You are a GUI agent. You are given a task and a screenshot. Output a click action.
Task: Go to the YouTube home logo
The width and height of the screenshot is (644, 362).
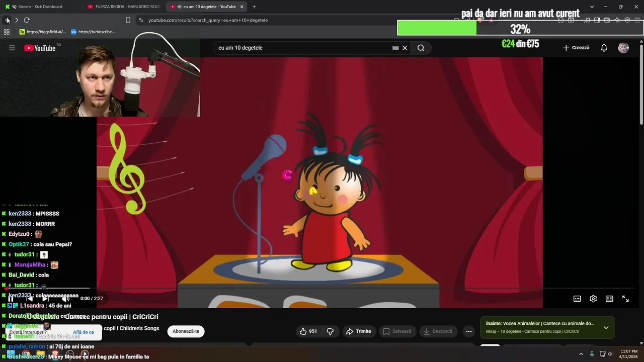pyautogui.click(x=40, y=48)
